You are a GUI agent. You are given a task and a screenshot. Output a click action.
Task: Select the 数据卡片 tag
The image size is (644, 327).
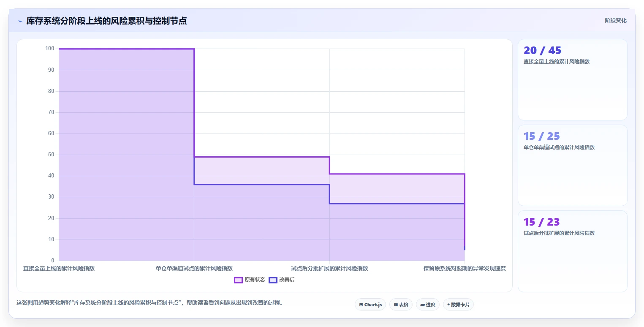pyautogui.click(x=458, y=305)
